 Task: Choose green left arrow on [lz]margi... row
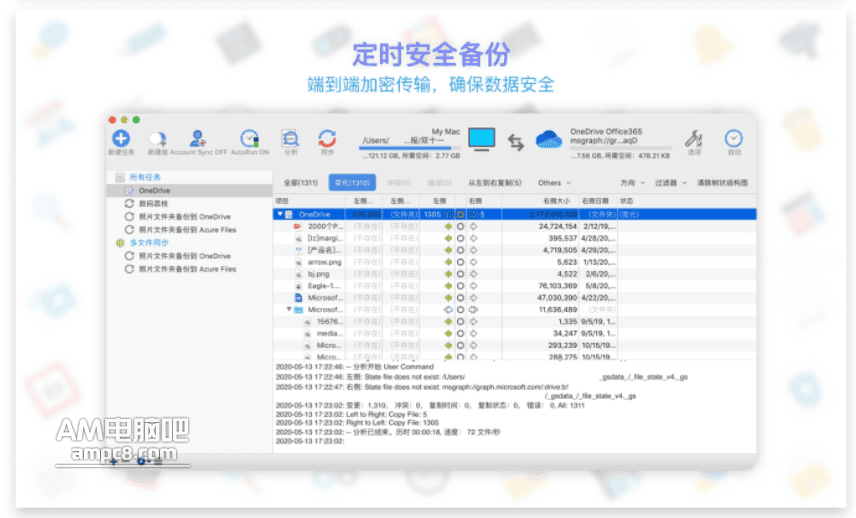(448, 238)
